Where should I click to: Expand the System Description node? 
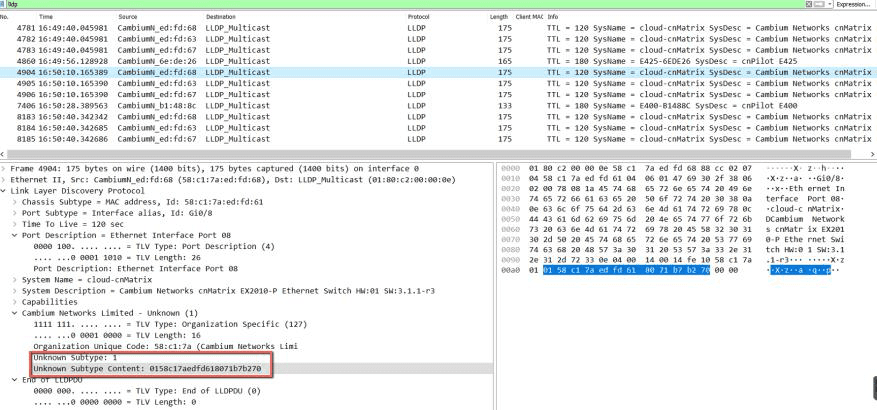(x=15, y=291)
